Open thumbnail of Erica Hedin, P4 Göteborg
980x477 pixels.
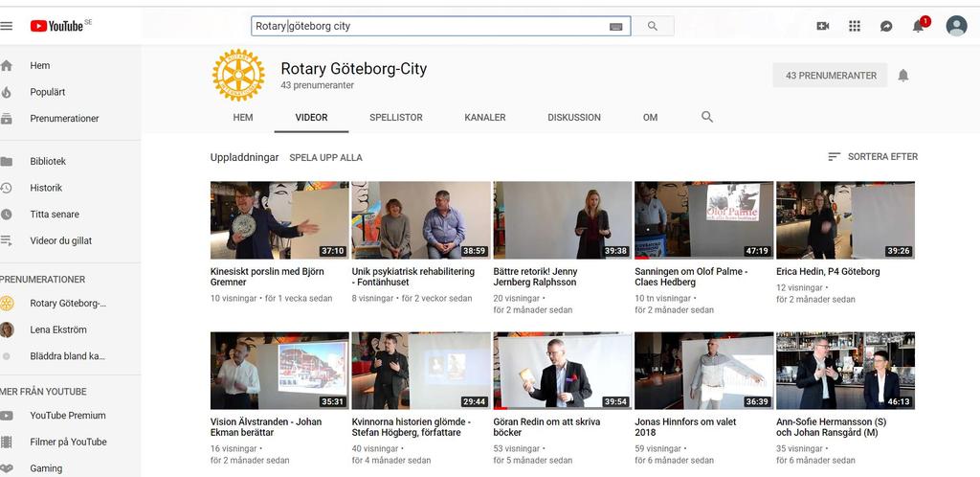point(845,220)
